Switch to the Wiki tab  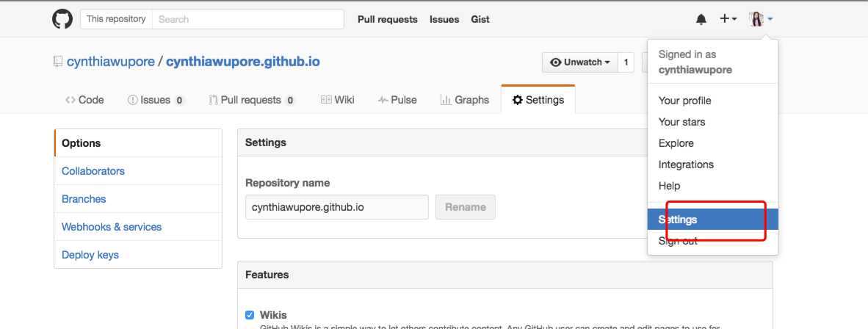[338, 101]
